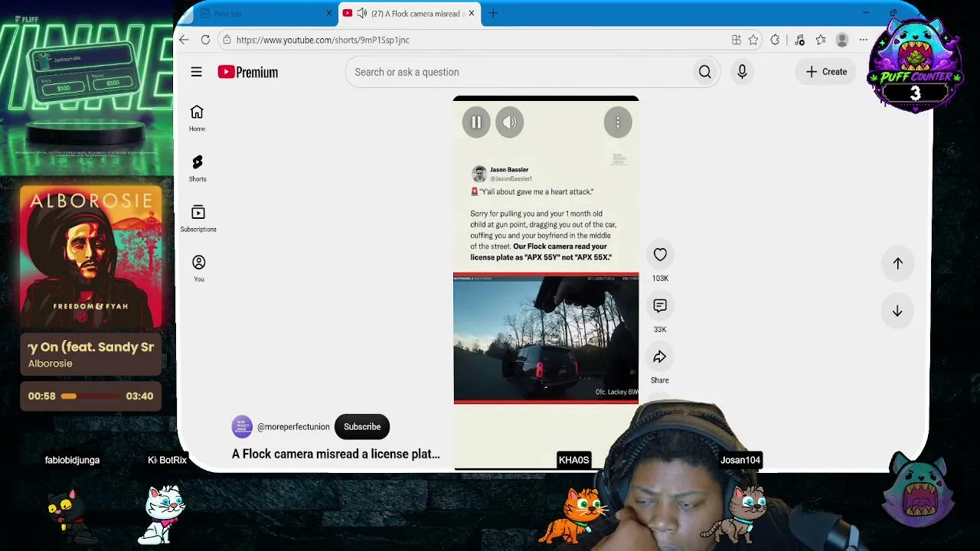Start voice search with the microphone
This screenshot has height=551, width=980.
click(742, 72)
